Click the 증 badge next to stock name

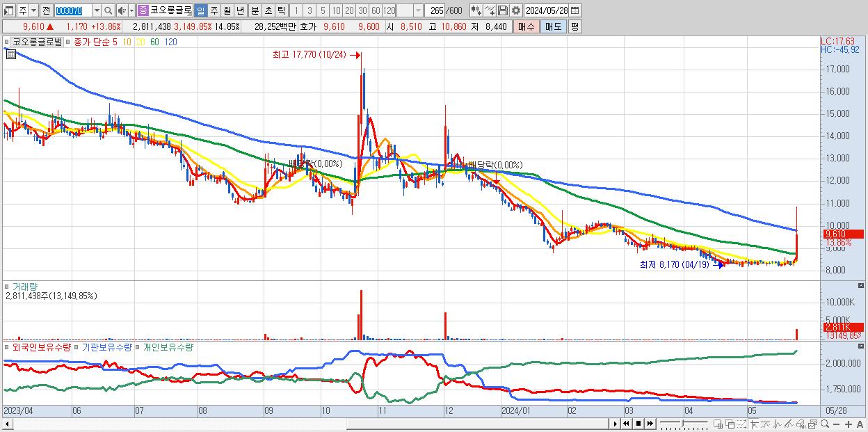pyautogui.click(x=143, y=10)
